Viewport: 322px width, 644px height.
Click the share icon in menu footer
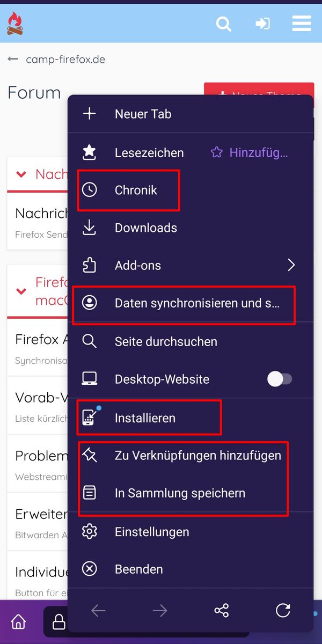221,610
